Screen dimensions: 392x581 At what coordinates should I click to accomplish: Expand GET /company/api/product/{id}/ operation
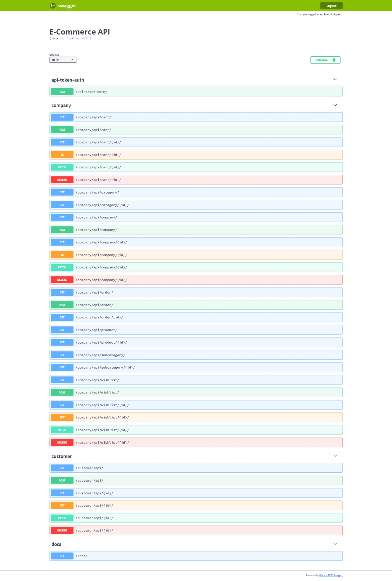tap(196, 342)
